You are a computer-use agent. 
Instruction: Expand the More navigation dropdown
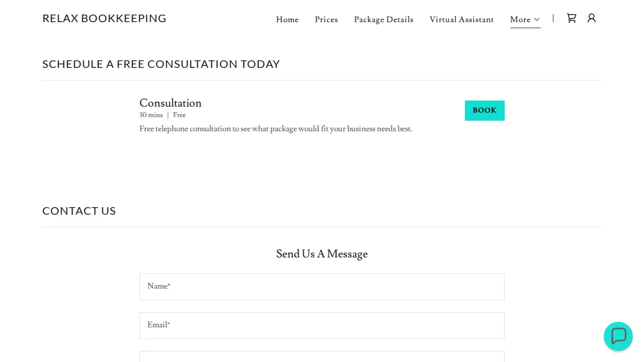click(x=525, y=20)
